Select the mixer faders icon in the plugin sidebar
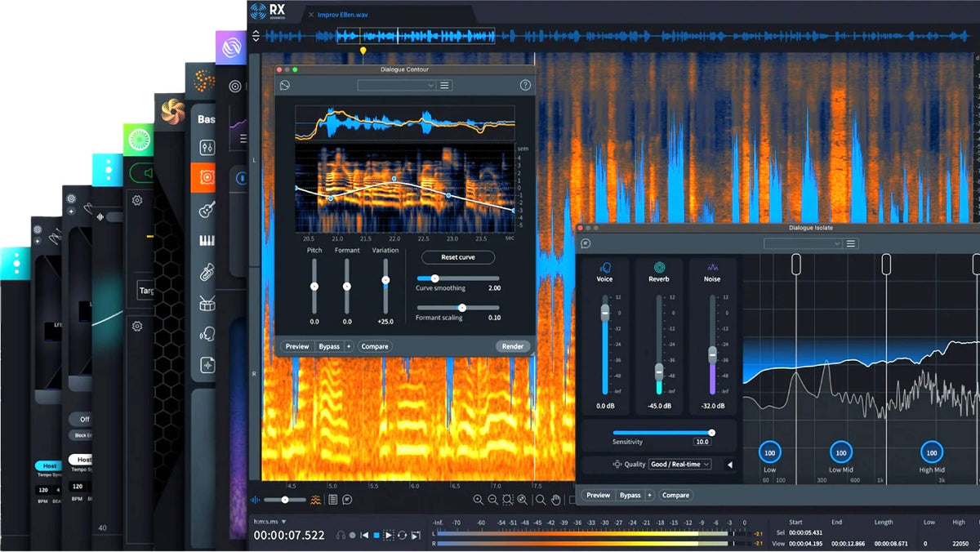 207,148
